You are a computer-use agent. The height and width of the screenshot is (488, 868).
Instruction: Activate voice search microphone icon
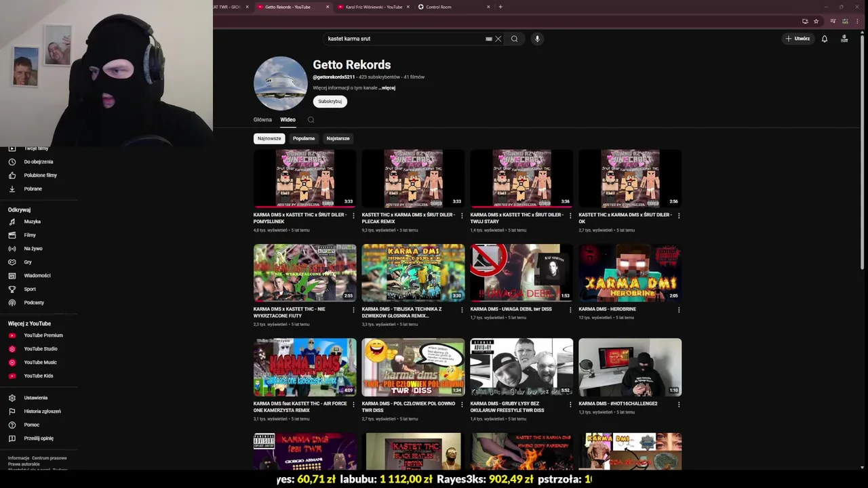[537, 39]
